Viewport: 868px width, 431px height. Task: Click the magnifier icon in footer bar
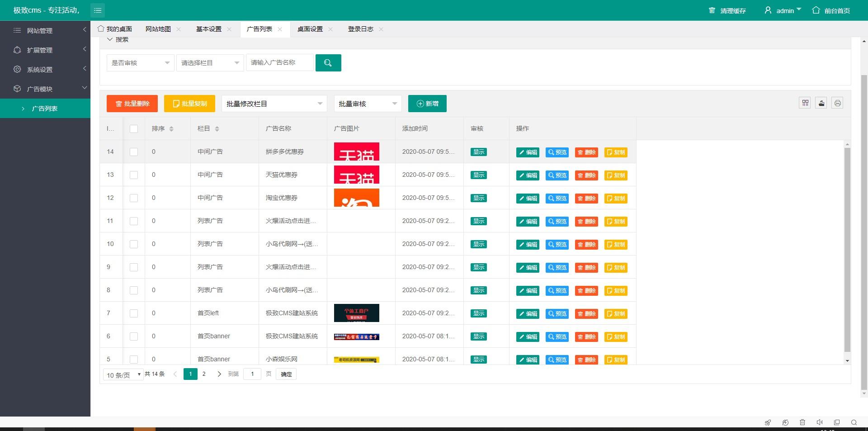click(854, 422)
